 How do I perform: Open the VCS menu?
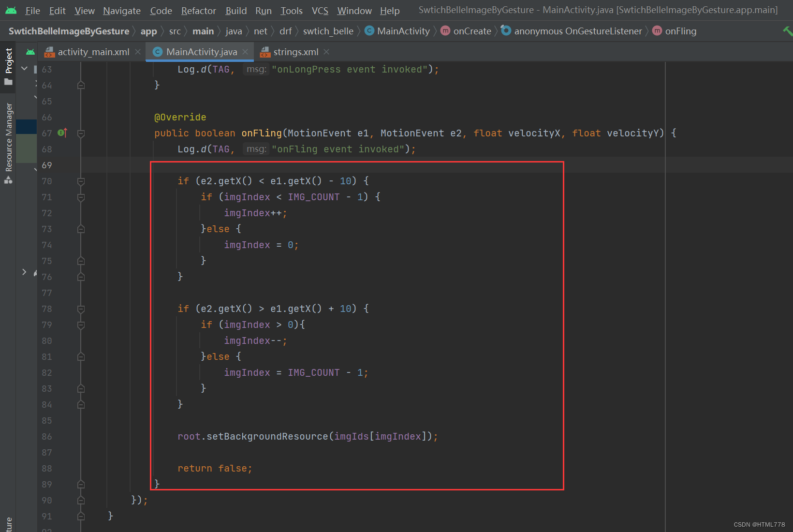[x=320, y=11]
